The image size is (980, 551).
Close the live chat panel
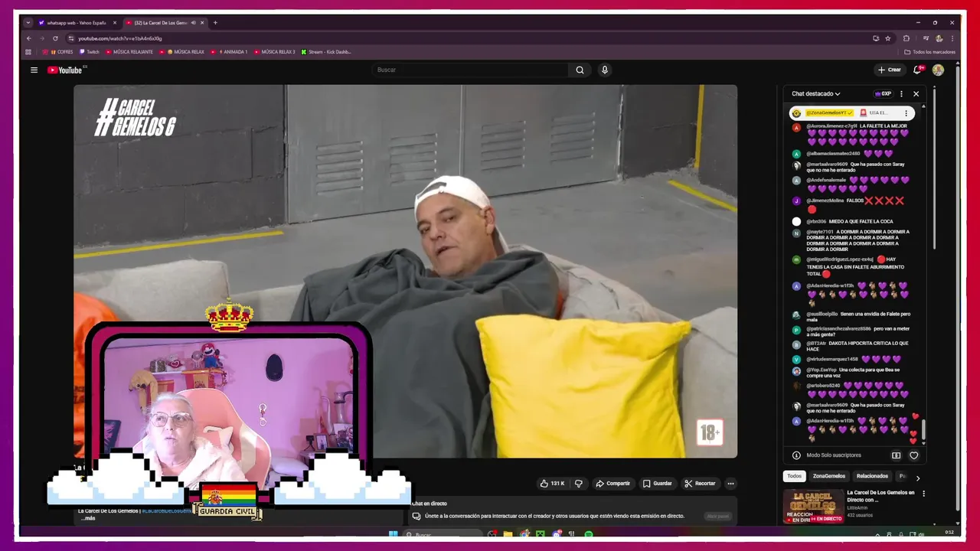(916, 94)
